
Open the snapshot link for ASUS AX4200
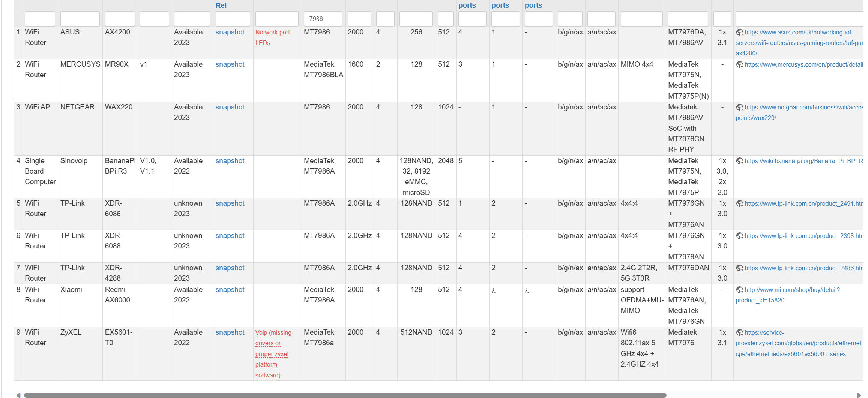(x=230, y=32)
